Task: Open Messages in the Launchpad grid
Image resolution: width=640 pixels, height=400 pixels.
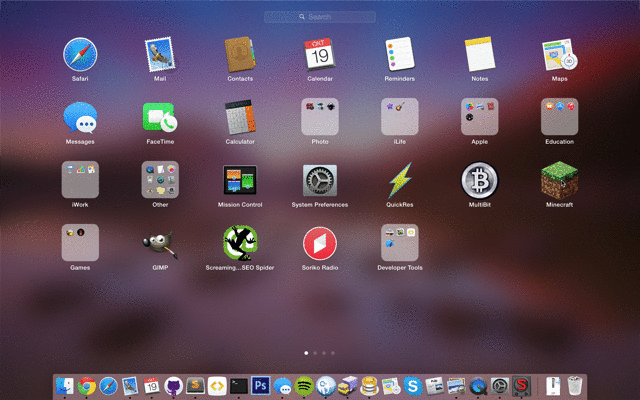Action: coord(80,118)
